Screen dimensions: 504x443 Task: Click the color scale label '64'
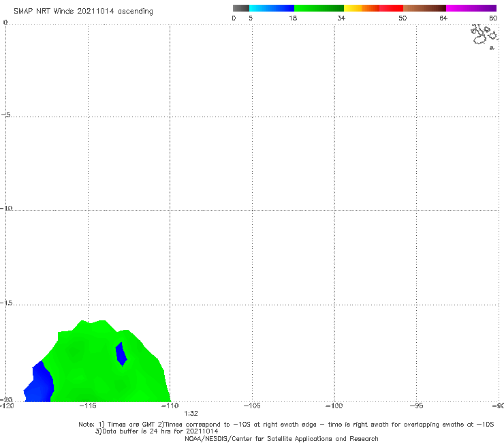point(443,18)
